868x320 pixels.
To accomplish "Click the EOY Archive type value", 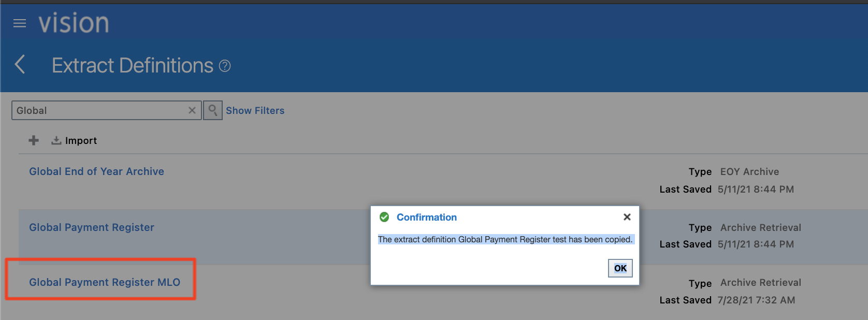I will (749, 172).
